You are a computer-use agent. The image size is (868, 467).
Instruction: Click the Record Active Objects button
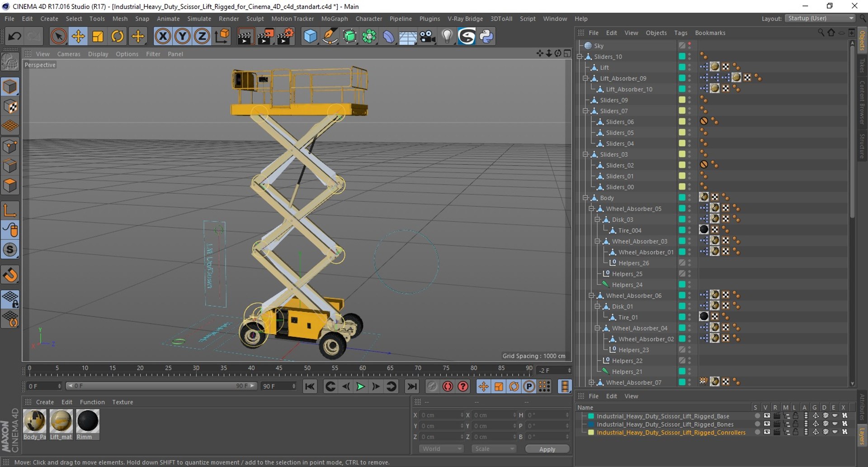pyautogui.click(x=433, y=386)
